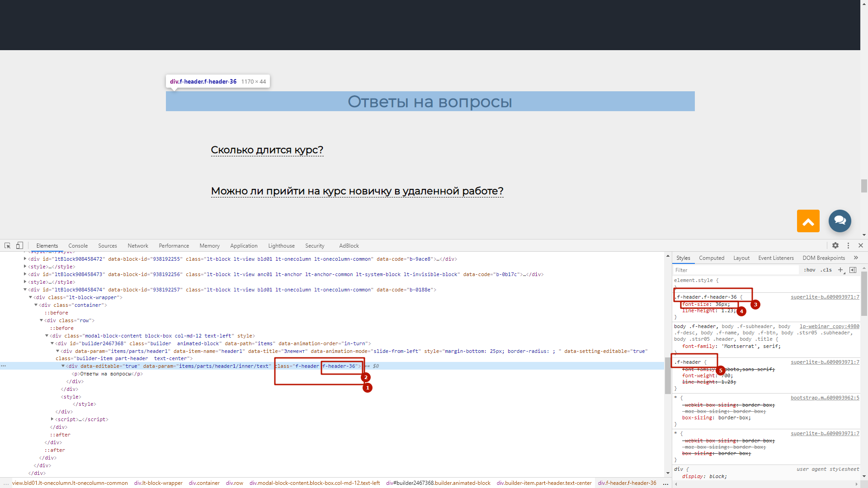This screenshot has width=868, height=488.
Task: Click the page vertical scrollbar thumb
Action: tap(864, 186)
